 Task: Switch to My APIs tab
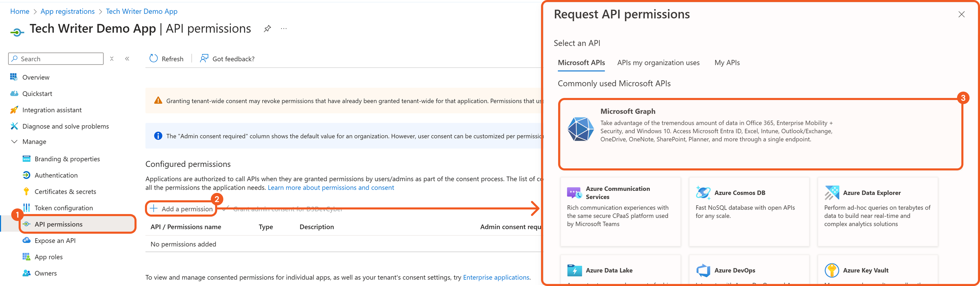click(727, 63)
